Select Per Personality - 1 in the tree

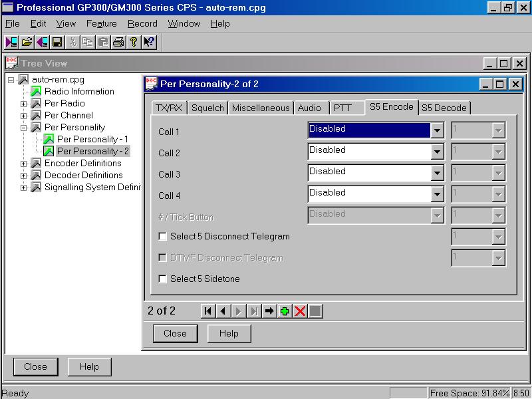92,139
